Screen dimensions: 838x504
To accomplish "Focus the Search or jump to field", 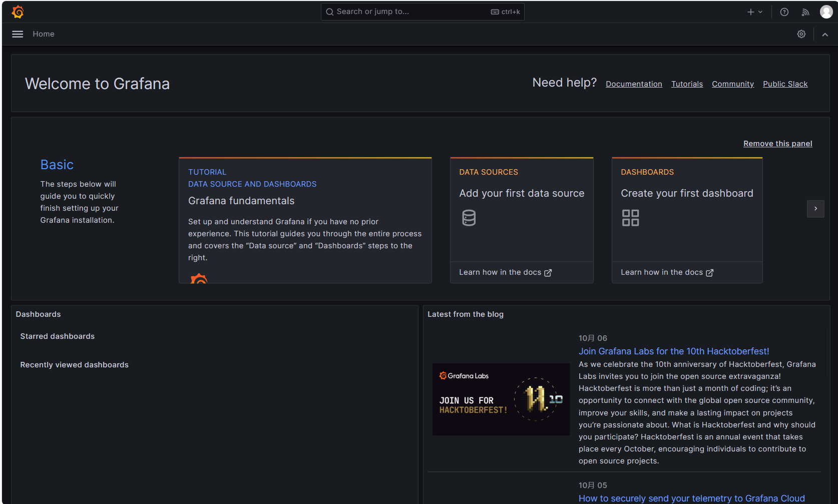I will pyautogui.click(x=423, y=12).
